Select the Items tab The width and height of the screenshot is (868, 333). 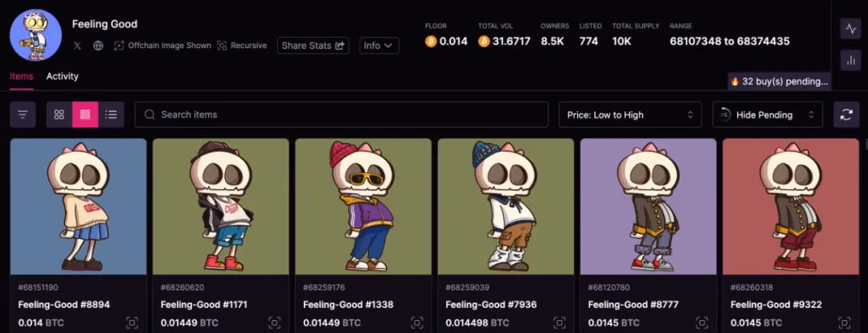(22, 76)
